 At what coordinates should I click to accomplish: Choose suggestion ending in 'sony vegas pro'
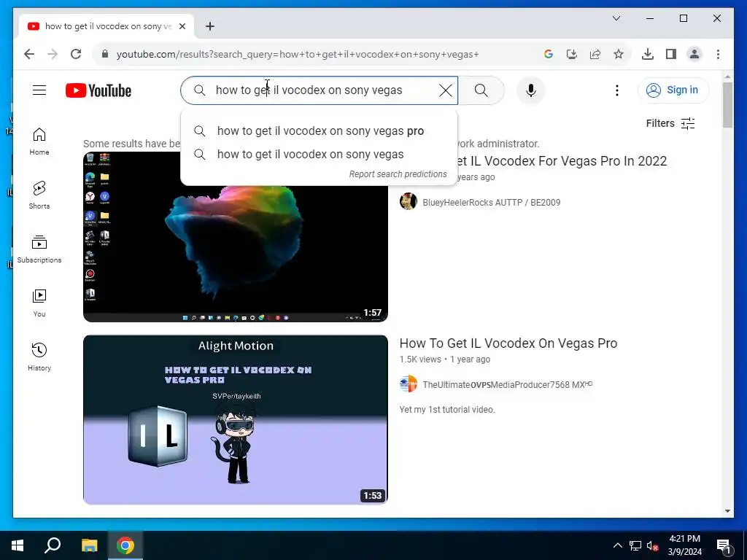[320, 131]
